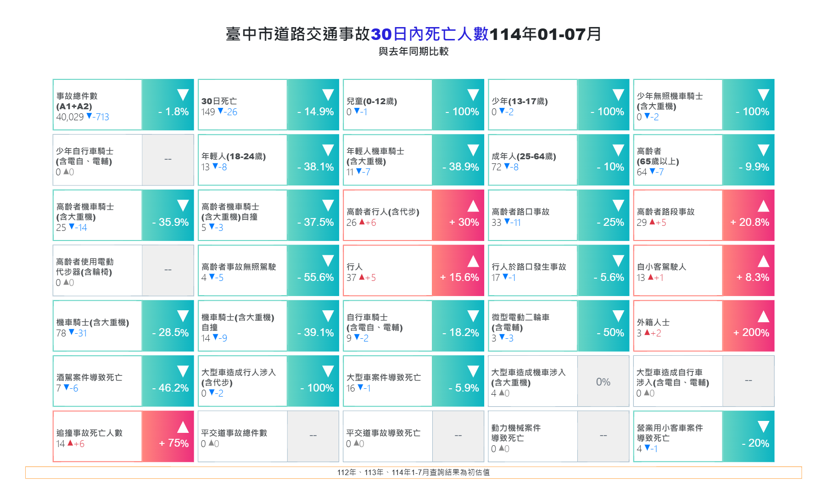Image resolution: width=827 pixels, height=504 pixels.
Task: Click the white up arrow in 外籍人士 card
Action: coord(763,316)
